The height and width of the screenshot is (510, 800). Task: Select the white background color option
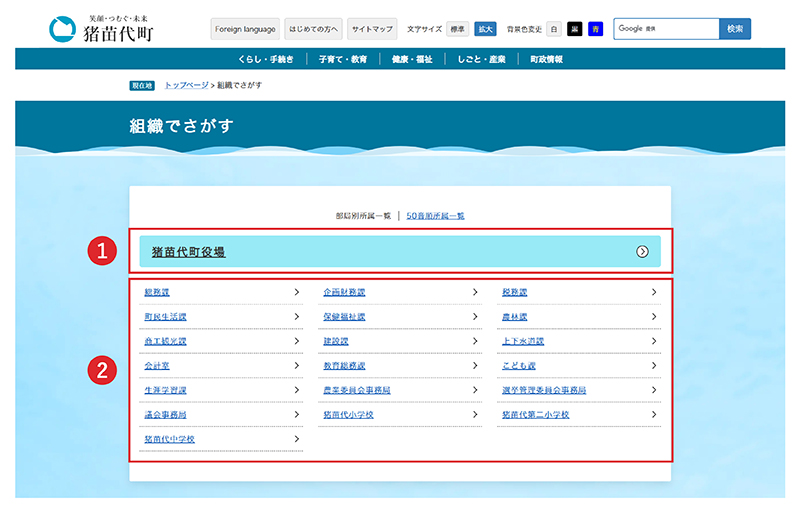click(x=554, y=29)
